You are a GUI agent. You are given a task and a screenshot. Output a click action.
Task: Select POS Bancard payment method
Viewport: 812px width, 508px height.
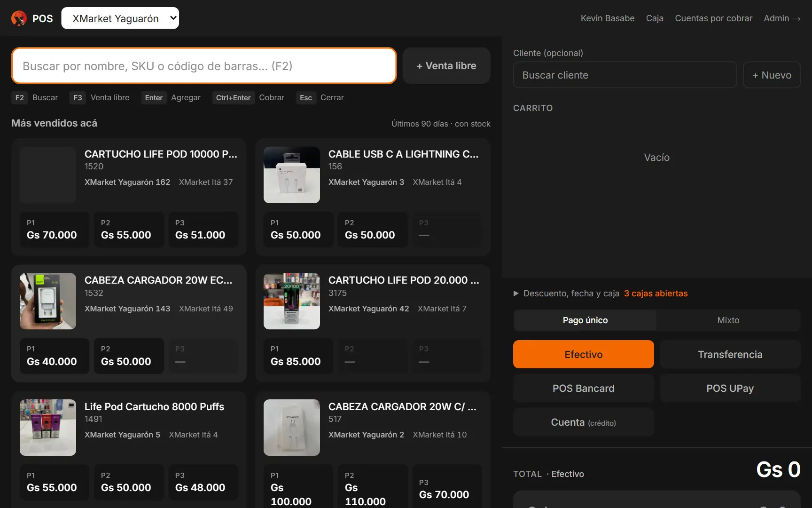point(584,388)
